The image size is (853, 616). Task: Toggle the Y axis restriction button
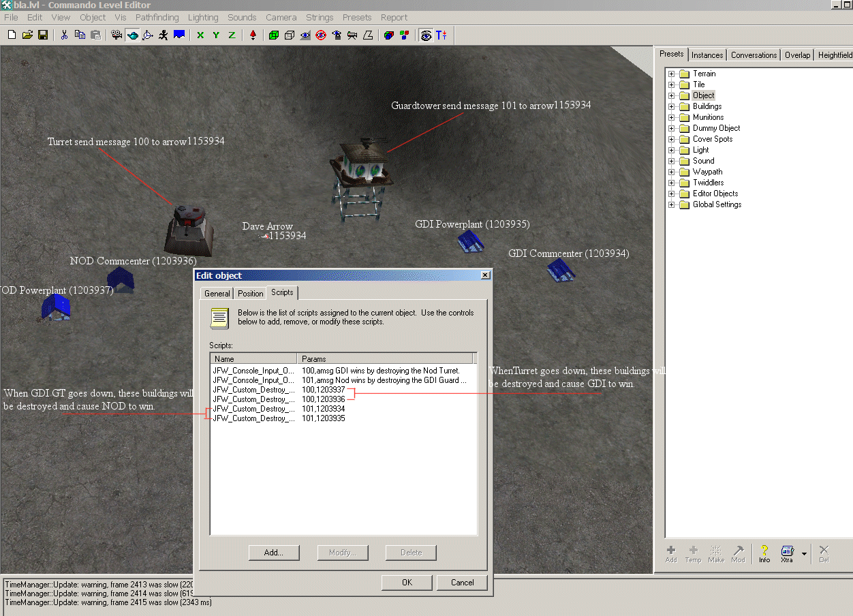216,35
